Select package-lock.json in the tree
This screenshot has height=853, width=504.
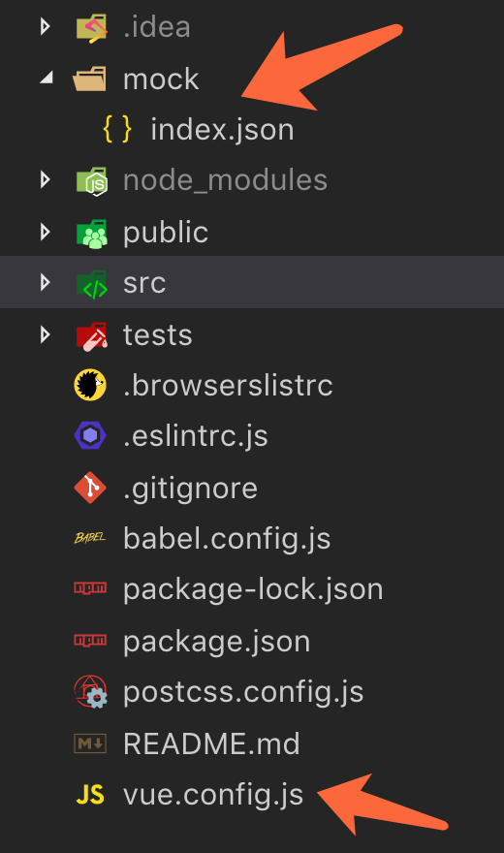click(x=253, y=589)
